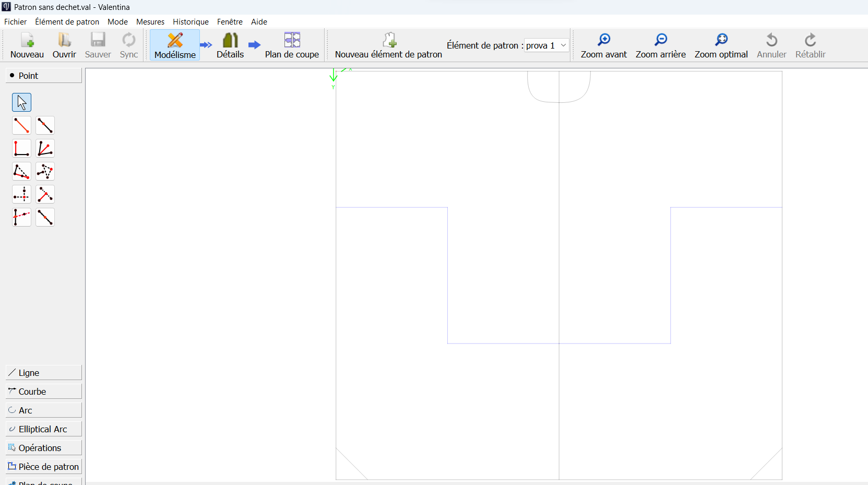Screen dimensions: 868x485
Task: Select the bisector point tool
Action: pos(45,148)
